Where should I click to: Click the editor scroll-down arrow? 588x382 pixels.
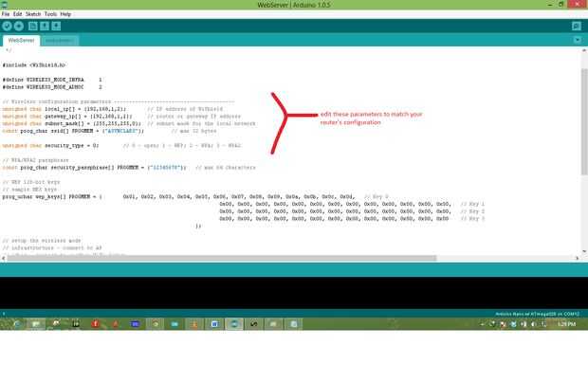pyautogui.click(x=584, y=251)
